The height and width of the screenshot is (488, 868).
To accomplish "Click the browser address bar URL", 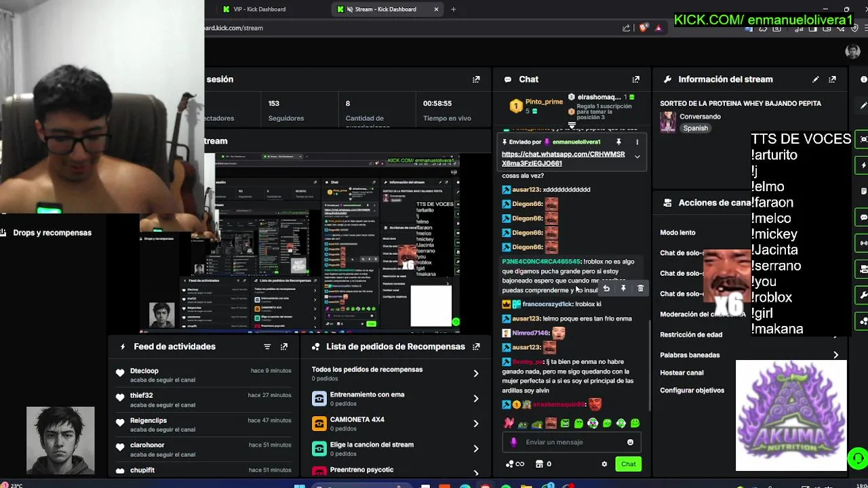I will tap(234, 28).
